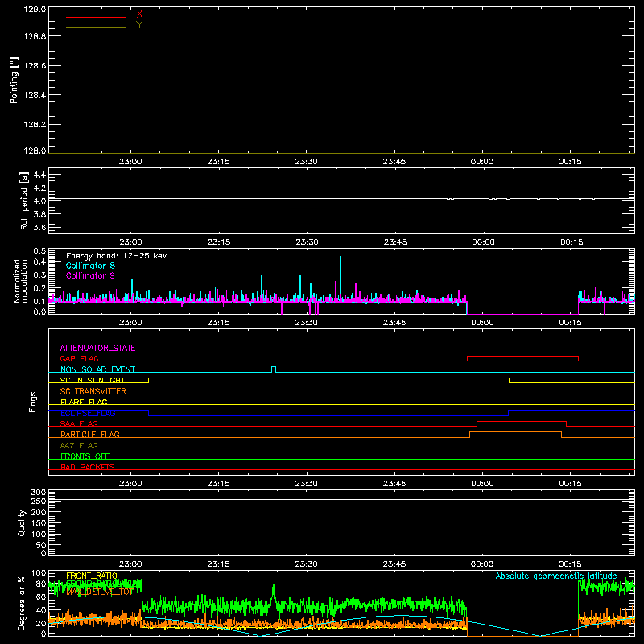Click the Roll period [s] axis title
Image resolution: width=644 pixels, height=644 pixels.
coord(24,200)
